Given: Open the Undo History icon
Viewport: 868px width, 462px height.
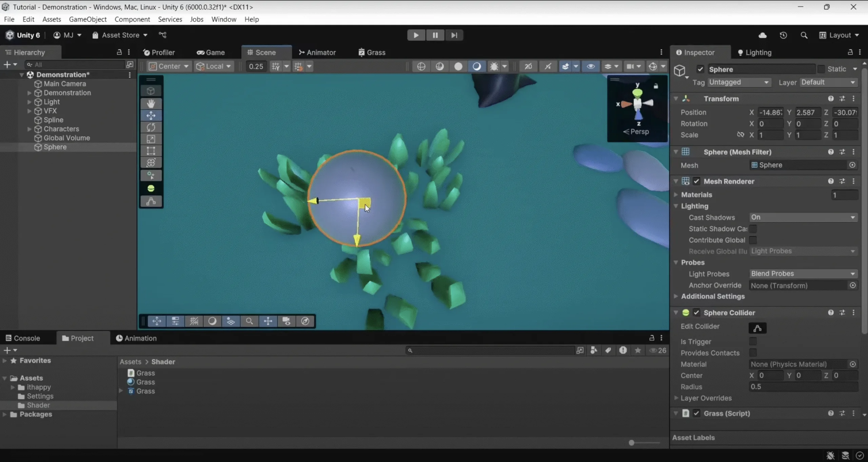Looking at the screenshot, I should point(783,35).
